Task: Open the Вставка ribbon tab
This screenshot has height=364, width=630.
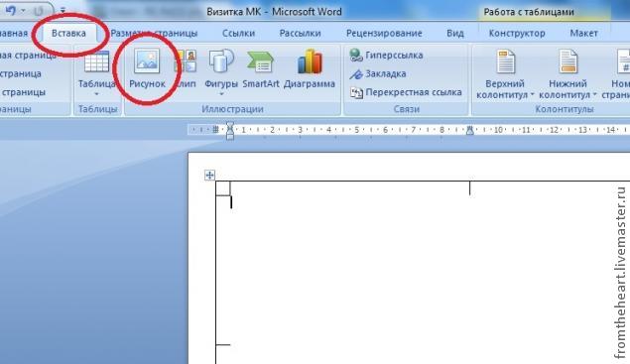Action: click(x=68, y=33)
